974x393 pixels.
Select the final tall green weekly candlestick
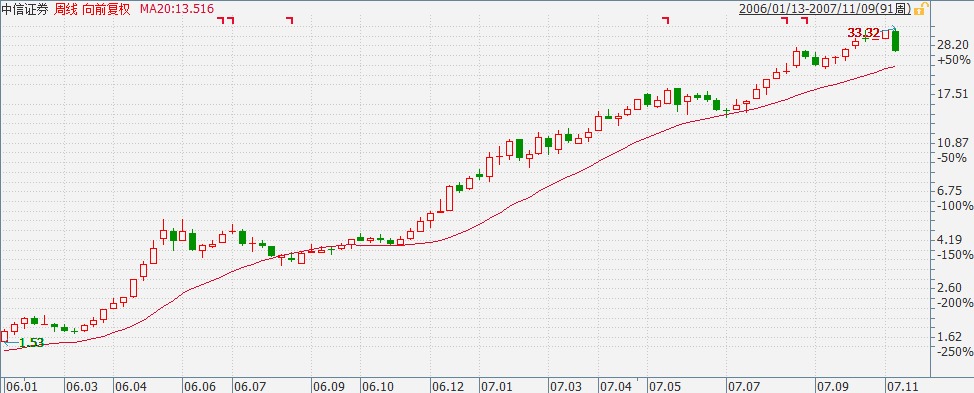click(x=895, y=41)
